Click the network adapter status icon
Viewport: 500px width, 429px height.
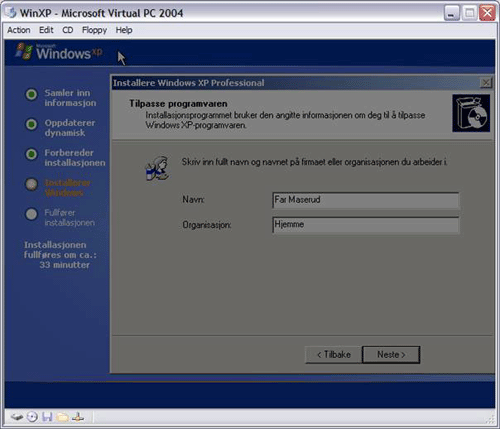[78, 417]
